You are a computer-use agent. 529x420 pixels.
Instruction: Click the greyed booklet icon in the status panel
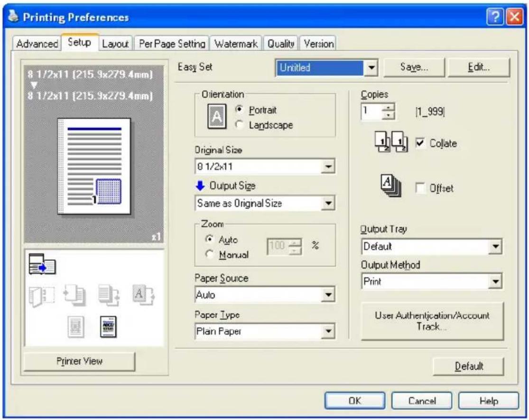[x=42, y=296]
